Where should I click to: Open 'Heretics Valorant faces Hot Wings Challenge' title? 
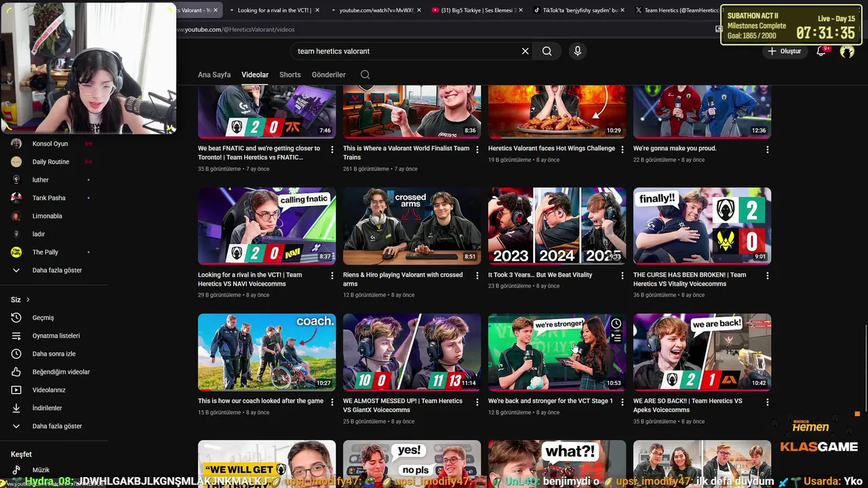pyautogui.click(x=551, y=148)
